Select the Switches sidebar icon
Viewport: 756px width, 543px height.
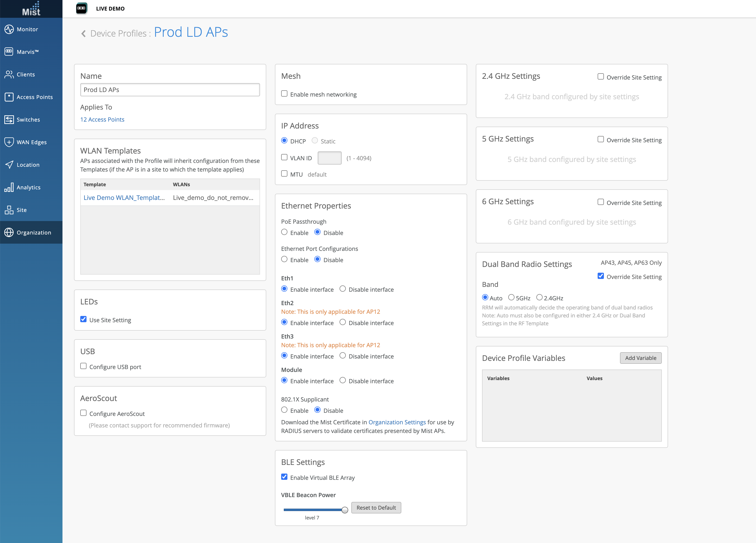[9, 119]
